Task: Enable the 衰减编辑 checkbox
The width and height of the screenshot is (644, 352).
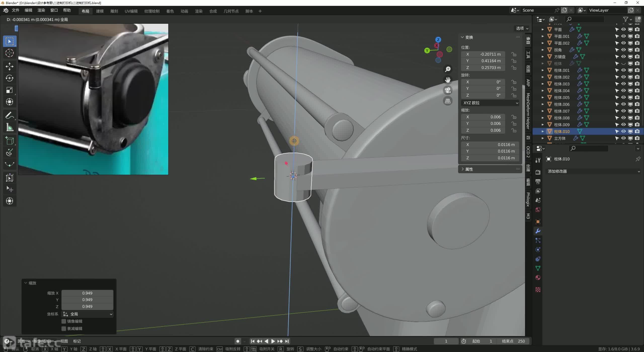Action: [x=64, y=329]
